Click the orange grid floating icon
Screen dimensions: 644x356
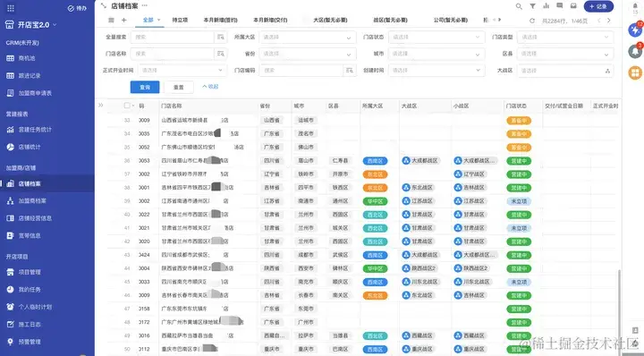[x=635, y=72]
